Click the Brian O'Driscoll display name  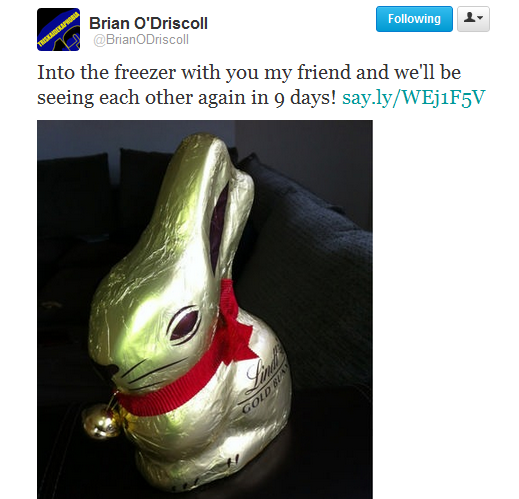[148, 23]
